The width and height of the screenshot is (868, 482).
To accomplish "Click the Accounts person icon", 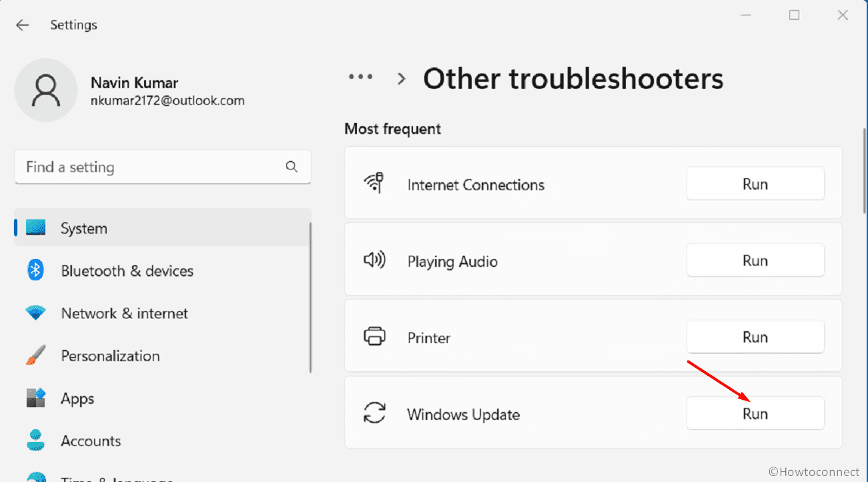I will (x=35, y=441).
